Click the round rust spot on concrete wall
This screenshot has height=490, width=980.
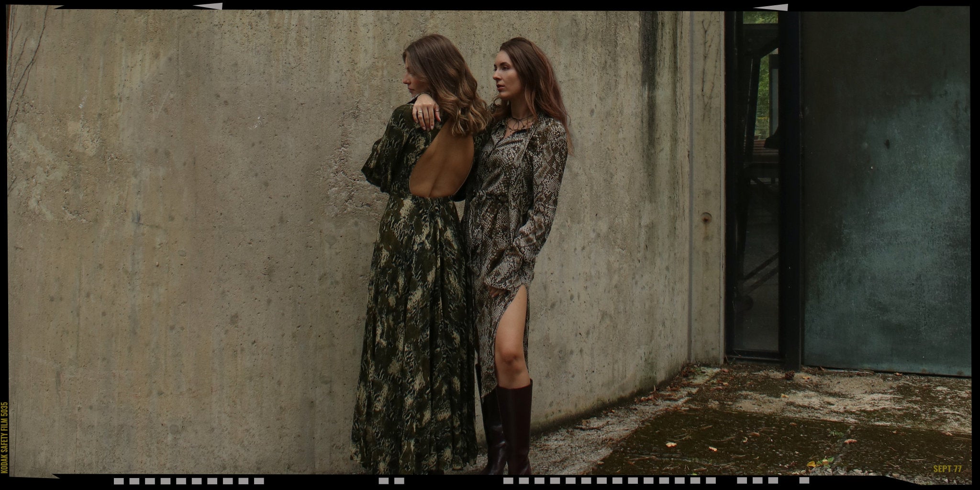[705, 221]
